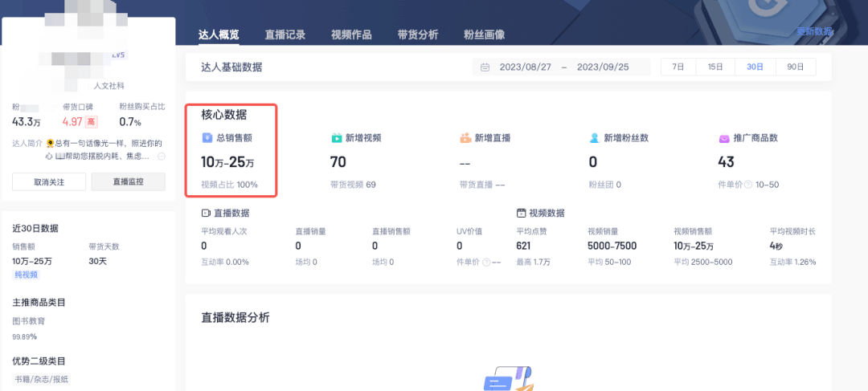Click the 新增视频 video icon
868x391 pixels.
(x=337, y=138)
